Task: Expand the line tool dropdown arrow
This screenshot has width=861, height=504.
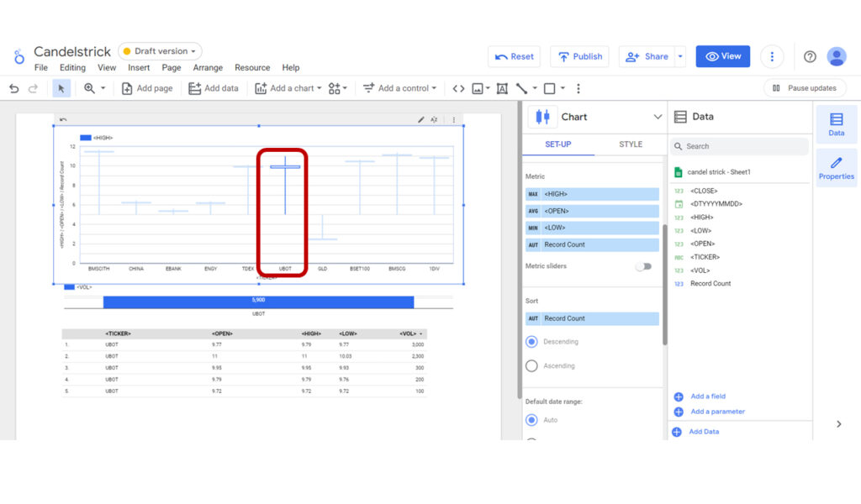Action: 535,88
